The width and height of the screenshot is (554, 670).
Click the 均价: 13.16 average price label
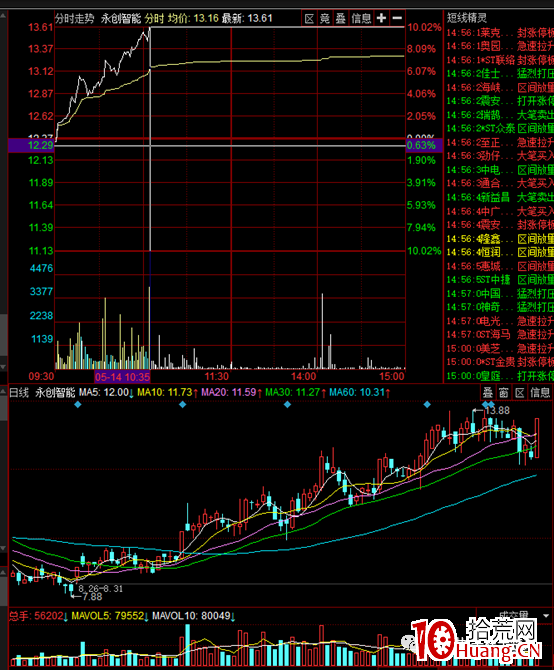click(193, 19)
